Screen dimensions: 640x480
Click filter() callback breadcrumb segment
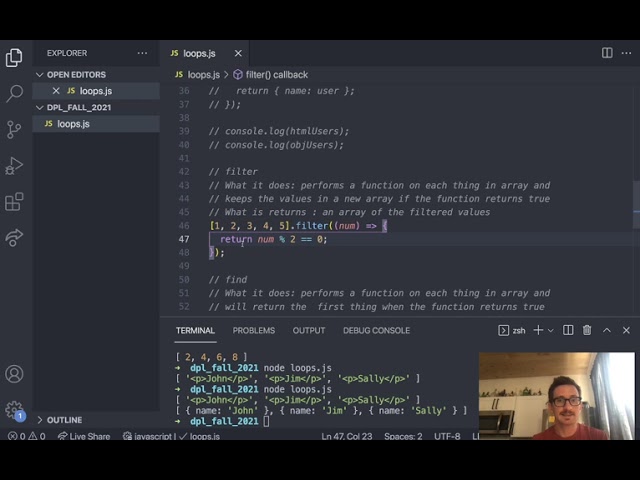click(271, 75)
